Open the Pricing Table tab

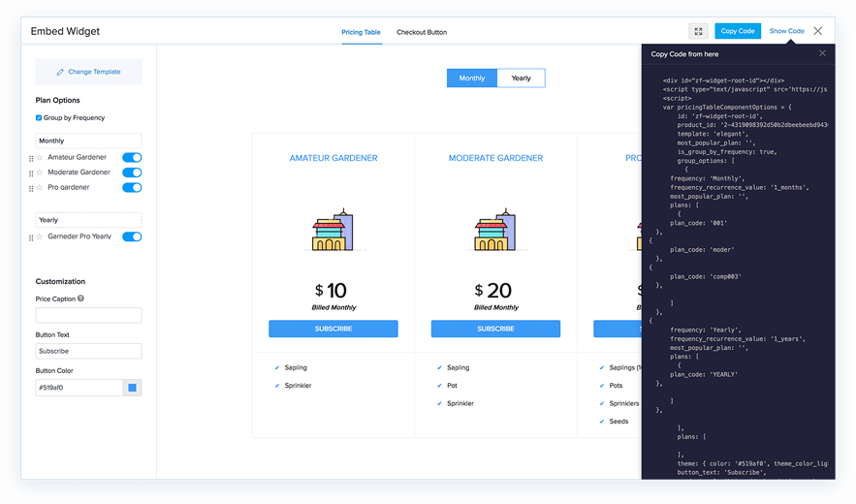tap(361, 32)
